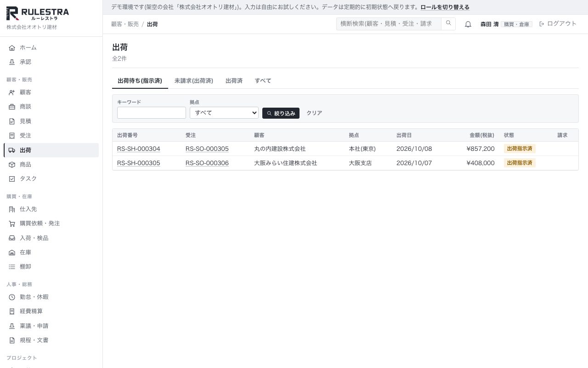Switch to 出荷済 tab
Viewport: 588px width, 368px height.
click(x=234, y=80)
